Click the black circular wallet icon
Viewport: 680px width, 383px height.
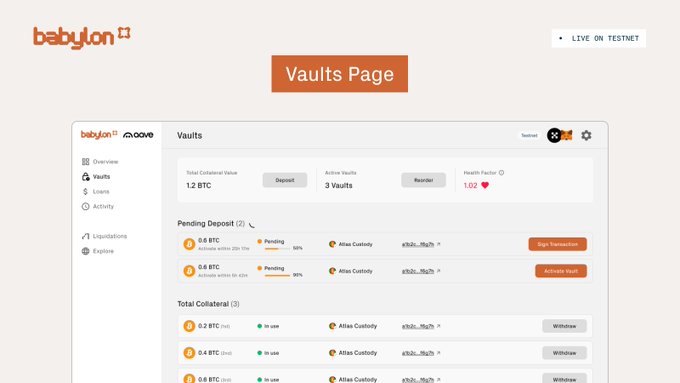click(x=554, y=135)
